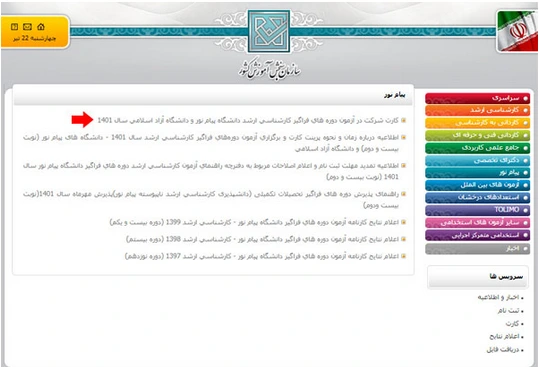Open اطلاعیه درباره زمان و نحوه پرینت کارت link
This screenshot has width=539, height=367.
(211, 143)
